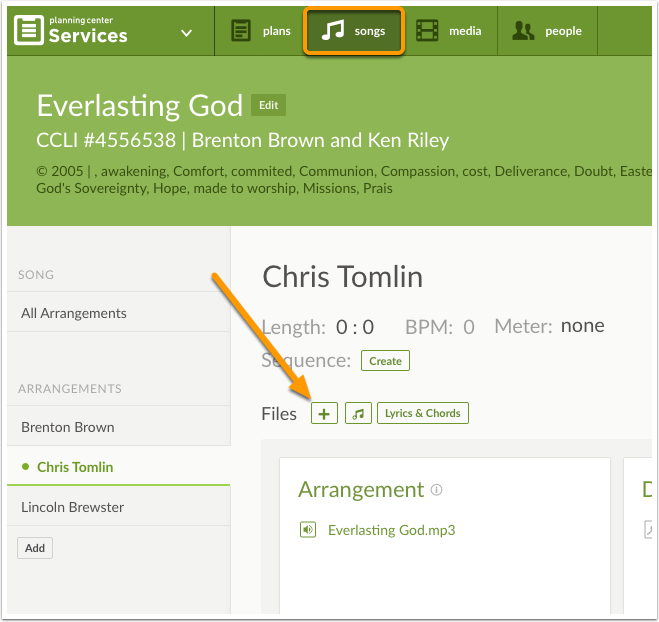Select the Brenton Brown arrangement
The image size is (659, 622).
pyautogui.click(x=119, y=427)
